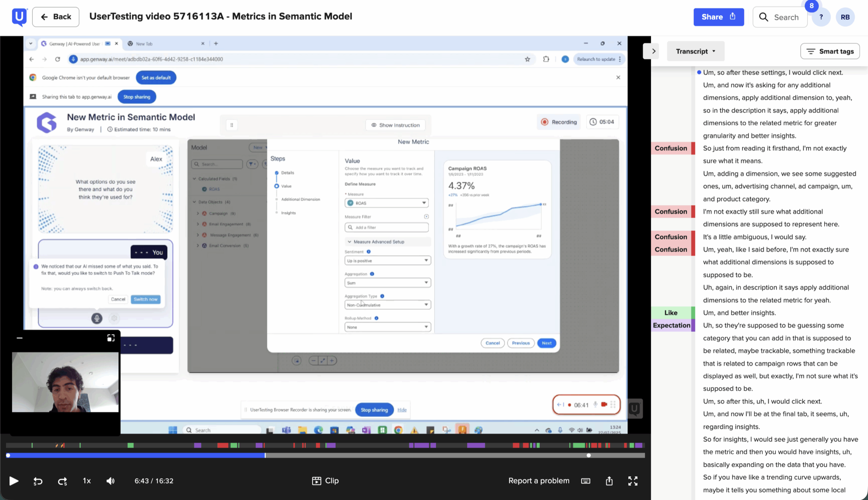868x500 pixels.
Task: Rewind the video five seconds
Action: pos(38,481)
